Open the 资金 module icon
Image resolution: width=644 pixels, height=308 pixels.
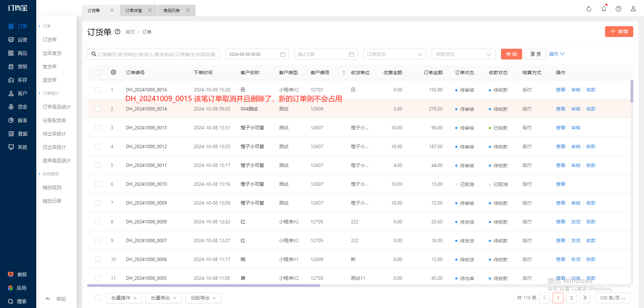(11, 107)
